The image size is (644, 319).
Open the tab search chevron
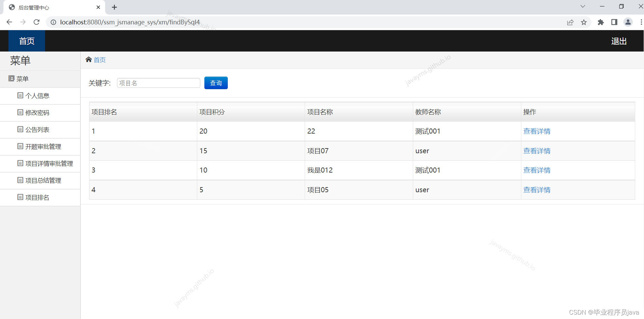pos(583,6)
